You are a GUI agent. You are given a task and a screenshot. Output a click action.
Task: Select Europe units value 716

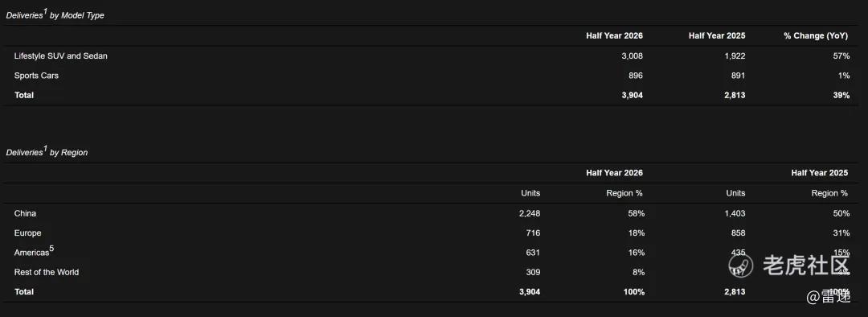[x=533, y=233]
